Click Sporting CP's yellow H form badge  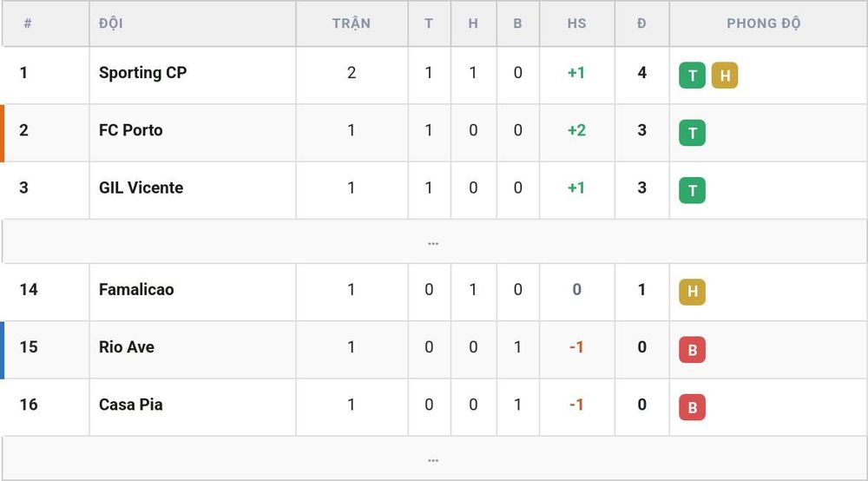(x=725, y=76)
